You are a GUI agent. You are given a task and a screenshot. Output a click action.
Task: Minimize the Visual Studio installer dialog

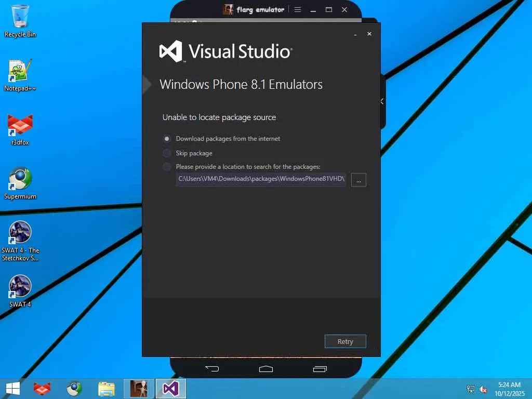(355, 34)
